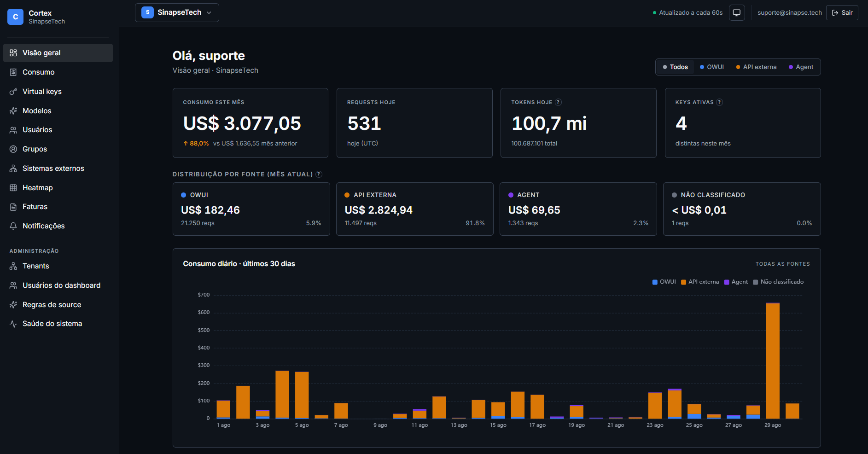Open the Usuários people icon
The height and width of the screenshot is (454, 868).
(13, 130)
